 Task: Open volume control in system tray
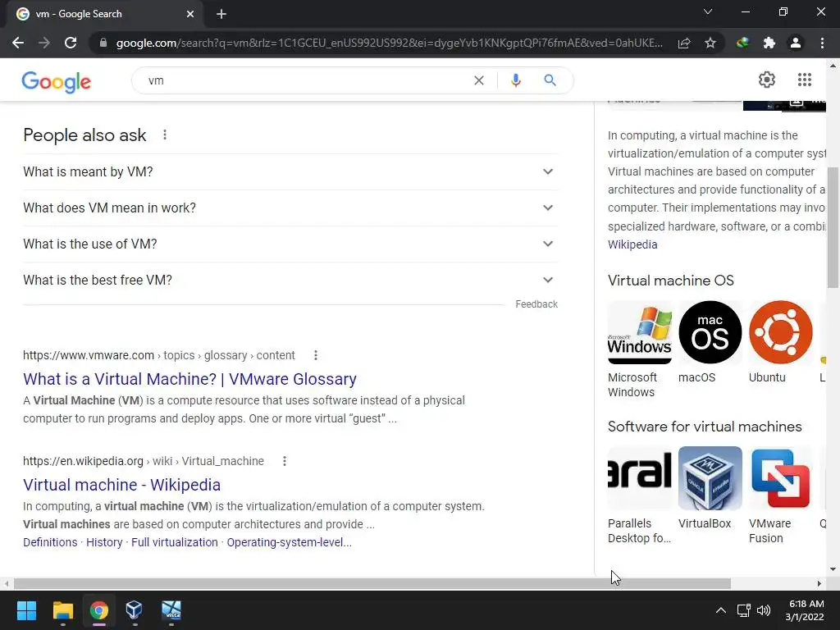pos(764,610)
